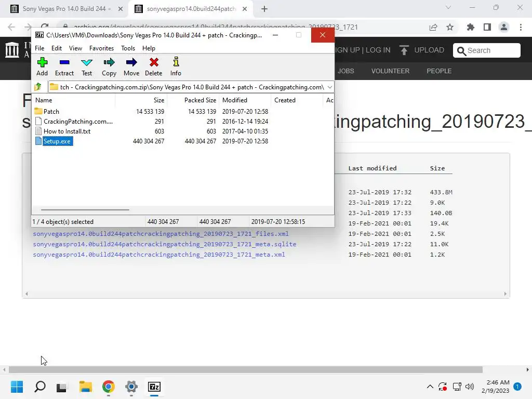Click the LOG IN link

tap(378, 50)
